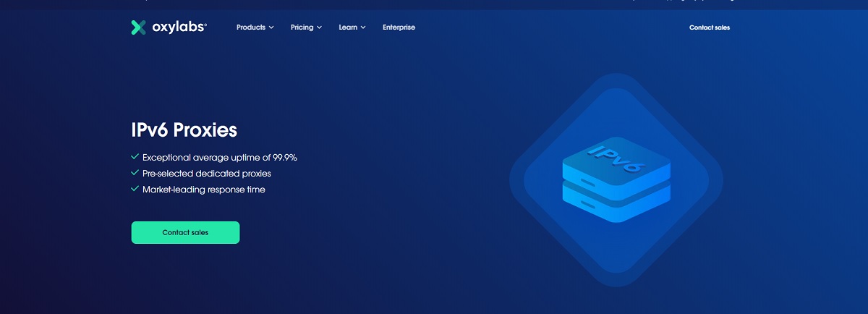868x314 pixels.
Task: Click the Market-leading response time text
Action: coord(204,190)
